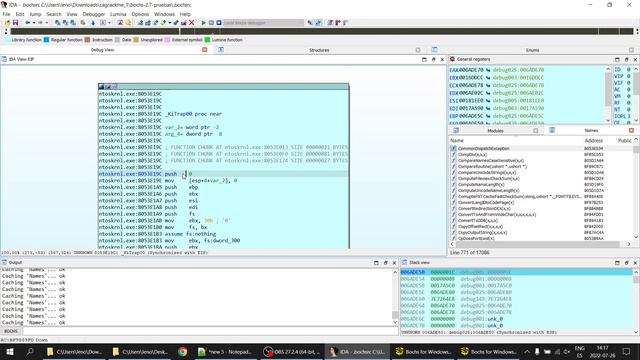640x360 pixels.
Task: Close the Debug View tab
Action: tap(204, 50)
